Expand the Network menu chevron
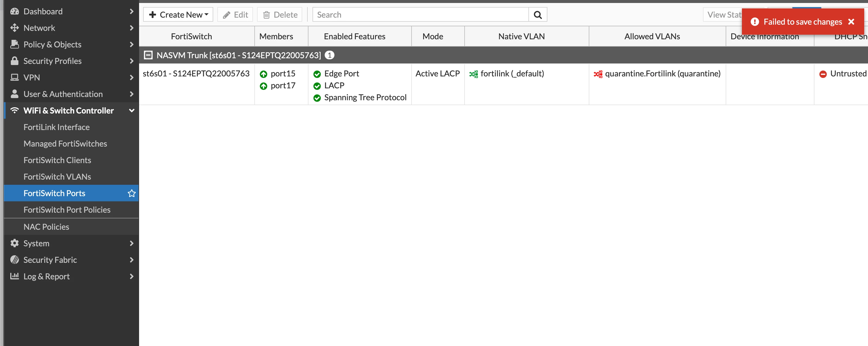This screenshot has height=346, width=868. tap(132, 28)
